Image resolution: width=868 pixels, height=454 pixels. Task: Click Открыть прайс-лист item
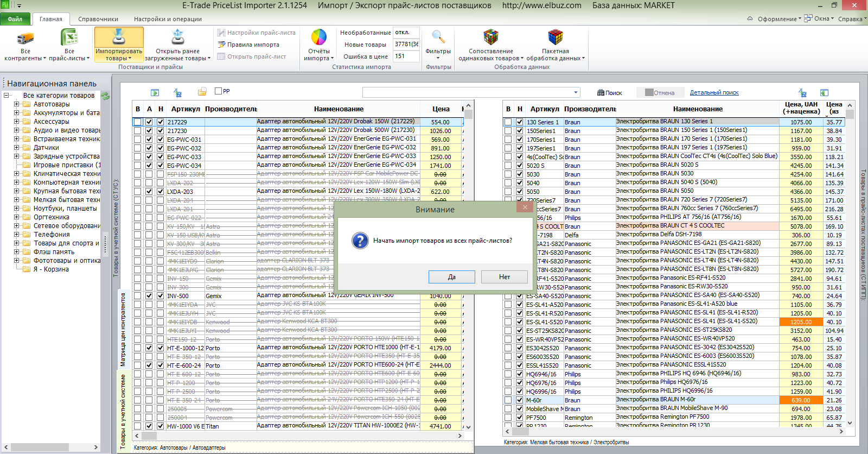[251, 56]
